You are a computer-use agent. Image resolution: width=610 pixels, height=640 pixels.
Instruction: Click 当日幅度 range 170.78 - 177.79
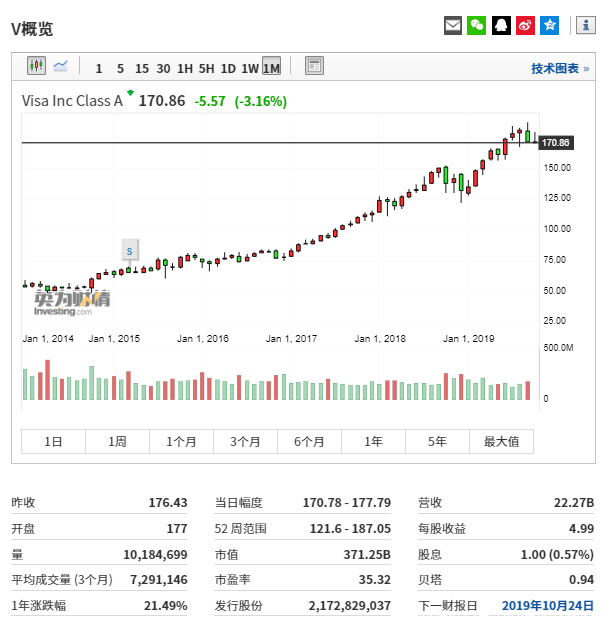tap(347, 502)
